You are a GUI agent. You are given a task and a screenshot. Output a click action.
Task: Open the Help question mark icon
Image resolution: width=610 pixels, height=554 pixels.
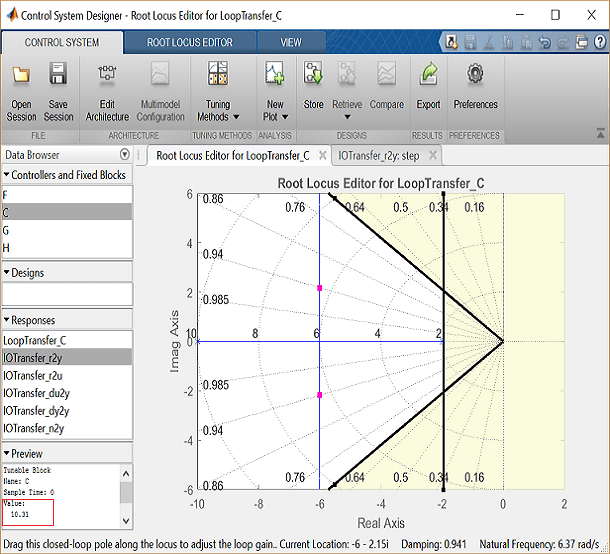click(x=600, y=42)
